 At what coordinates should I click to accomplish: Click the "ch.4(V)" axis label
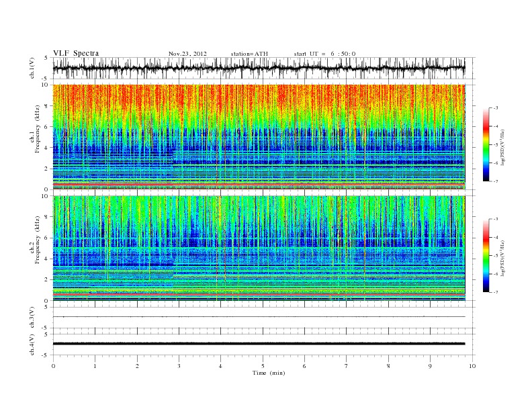point(32,345)
